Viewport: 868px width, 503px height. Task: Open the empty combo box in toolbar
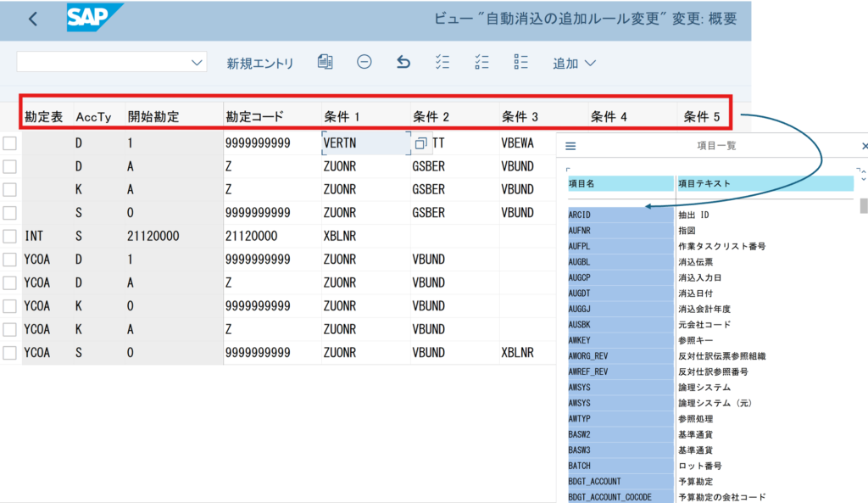(112, 62)
